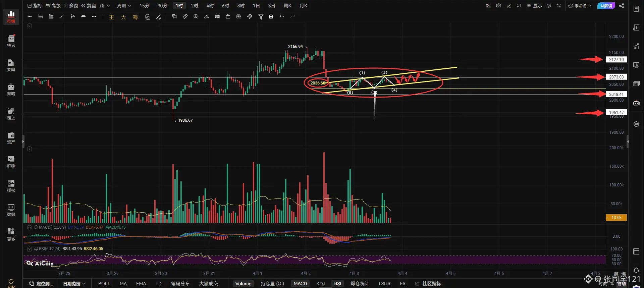Take a chart screenshot with camera icon

click(498, 6)
